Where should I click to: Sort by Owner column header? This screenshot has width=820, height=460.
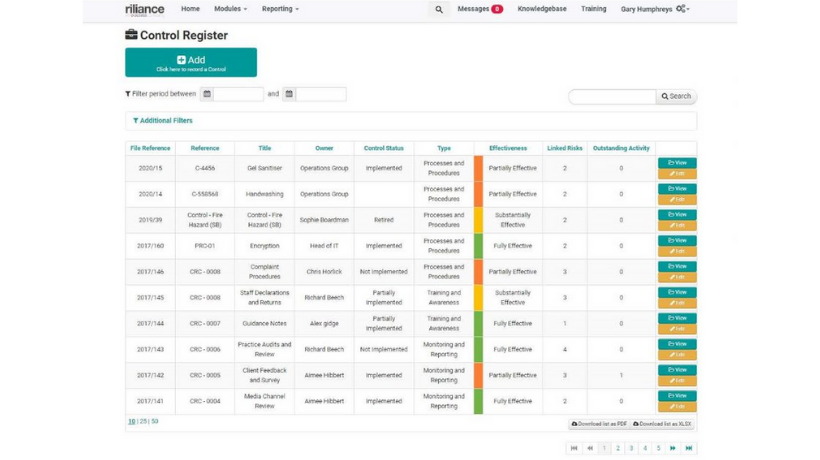pos(324,148)
